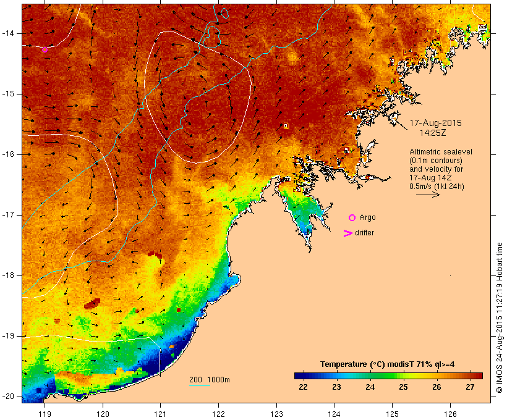Click the latitude axis label -14
Image resolution: width=507 pixels, height=420 pixels.
tap(8, 33)
